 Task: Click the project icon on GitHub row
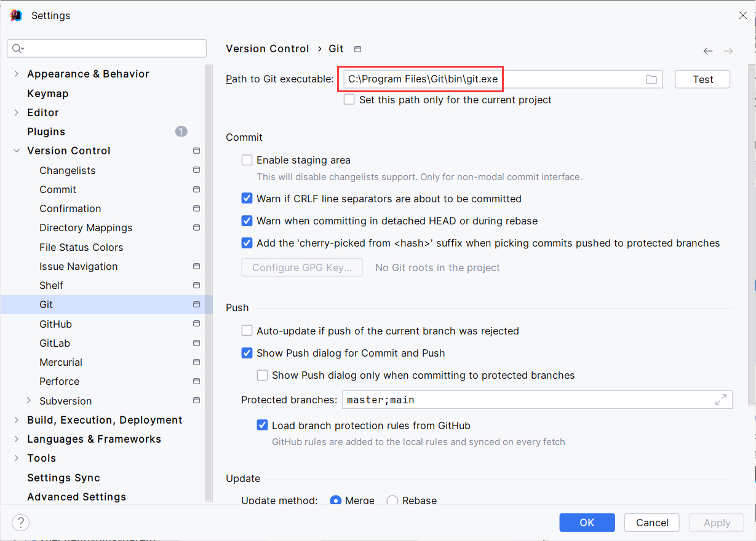(x=196, y=323)
